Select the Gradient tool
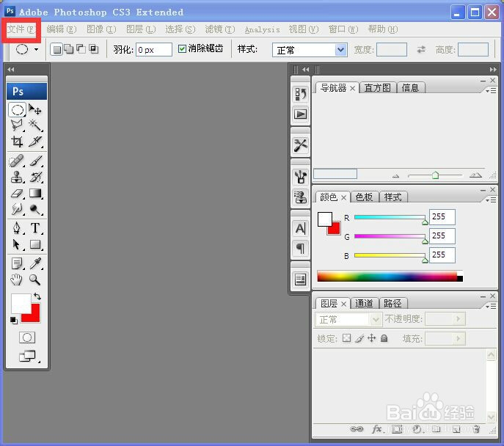The height and width of the screenshot is (446, 504). (x=35, y=193)
